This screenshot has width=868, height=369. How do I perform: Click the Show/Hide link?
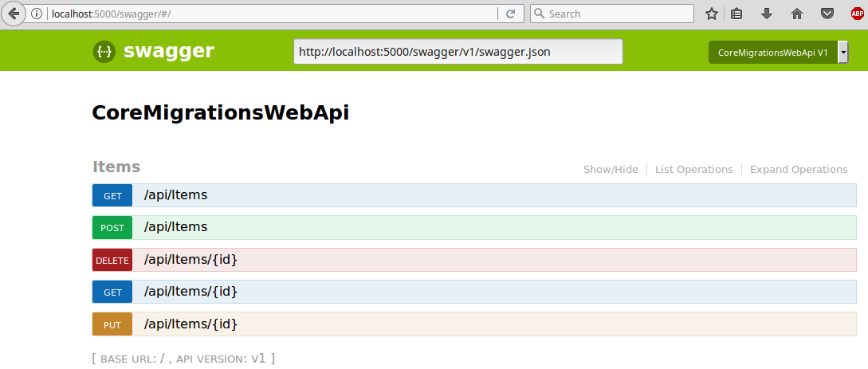click(x=611, y=169)
